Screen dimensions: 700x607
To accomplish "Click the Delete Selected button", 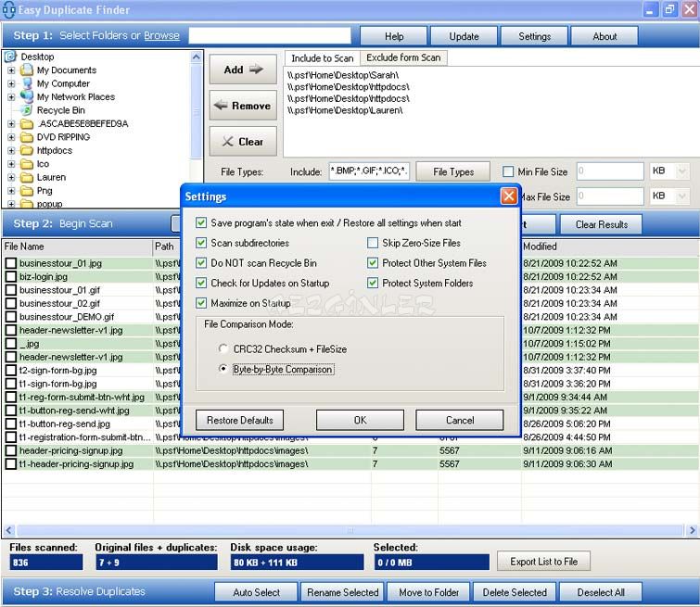I will coord(515,592).
